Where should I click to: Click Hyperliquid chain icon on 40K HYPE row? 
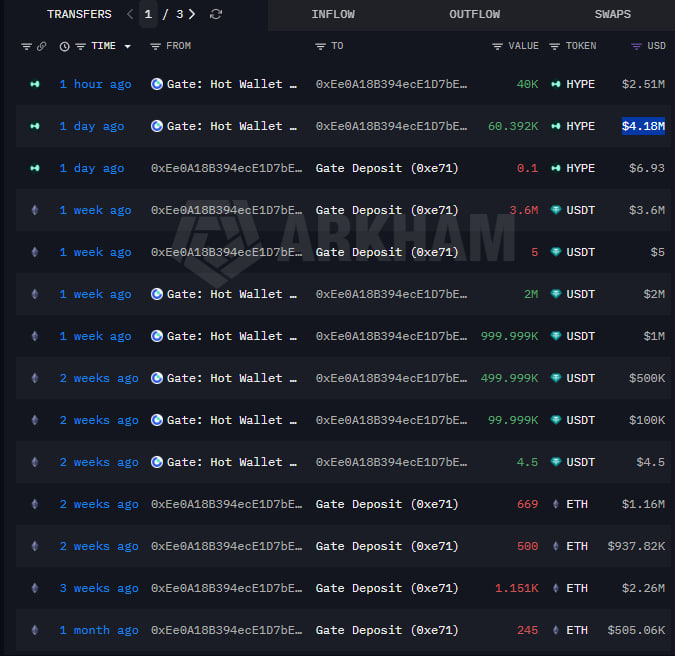[35, 84]
